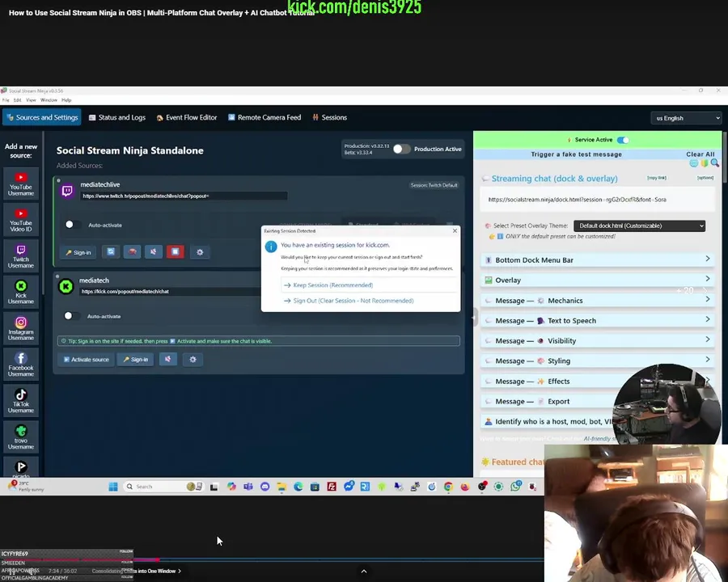Click the Twitch logo of mediatechlive
728x582 pixels.
[67, 191]
